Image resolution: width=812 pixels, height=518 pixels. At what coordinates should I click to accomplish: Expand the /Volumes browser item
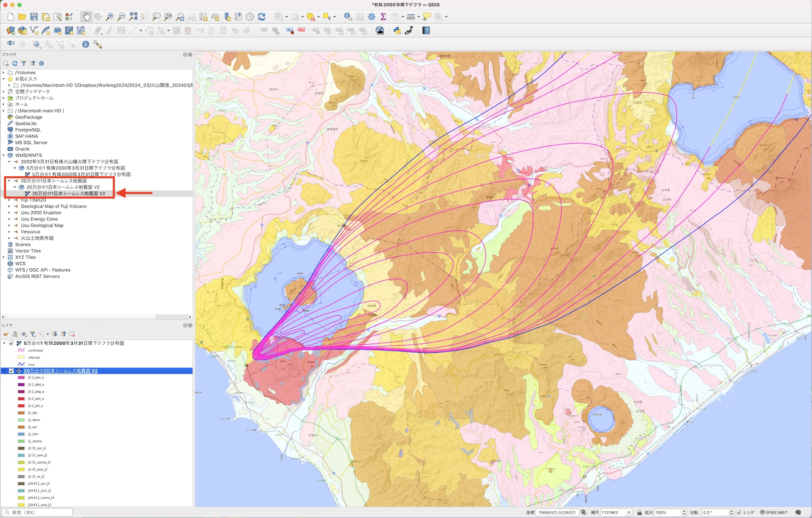pos(4,73)
